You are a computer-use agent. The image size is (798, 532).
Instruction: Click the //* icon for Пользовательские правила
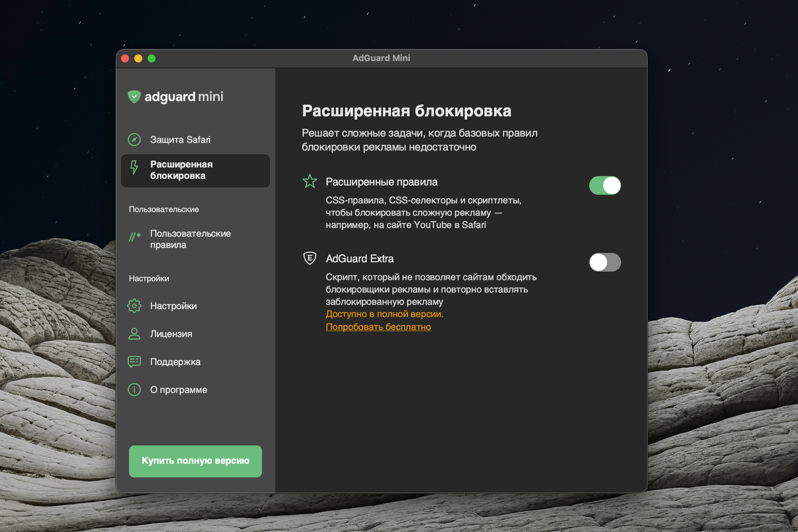click(135, 236)
